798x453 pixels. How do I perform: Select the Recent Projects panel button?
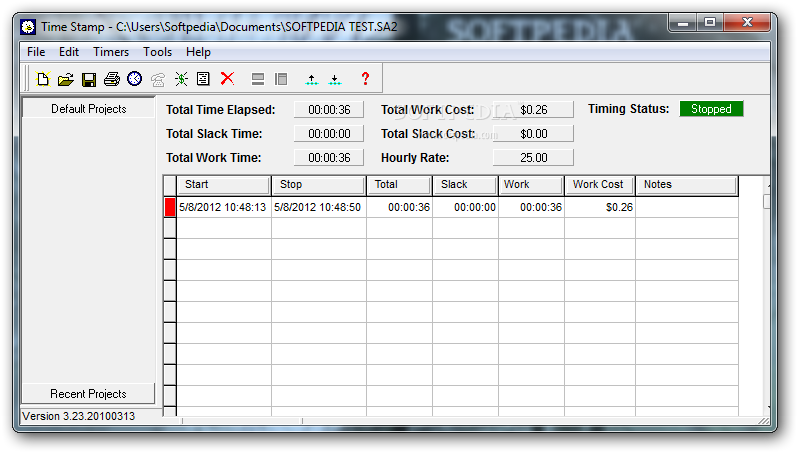89,393
